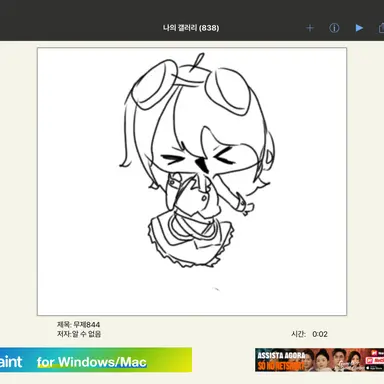The image size is (384, 384).
Task: Open the ASSISTA AGORA video ad banner
Action: 319,360
